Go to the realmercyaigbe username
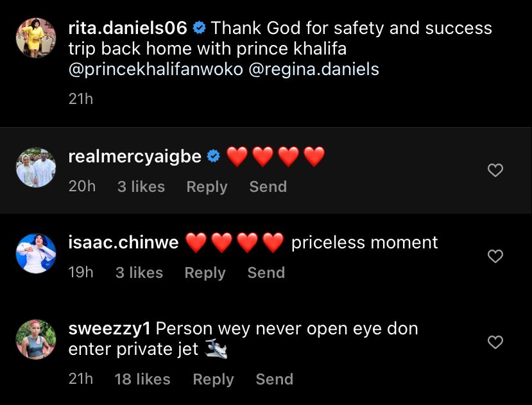 (x=135, y=156)
